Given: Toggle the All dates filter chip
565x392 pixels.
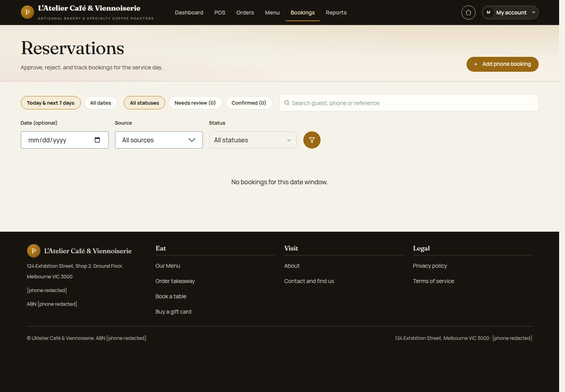Looking at the screenshot, I should (x=100, y=103).
